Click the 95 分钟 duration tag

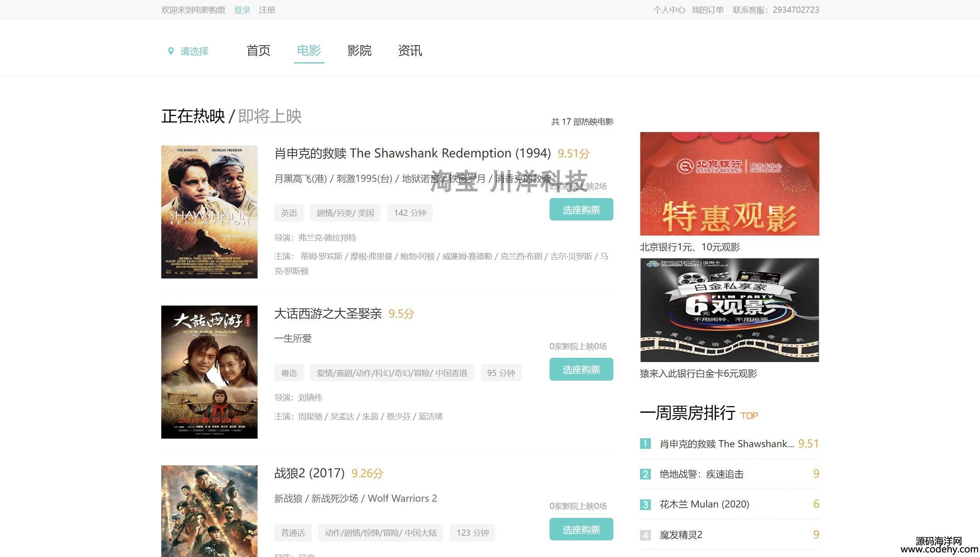[x=501, y=373]
